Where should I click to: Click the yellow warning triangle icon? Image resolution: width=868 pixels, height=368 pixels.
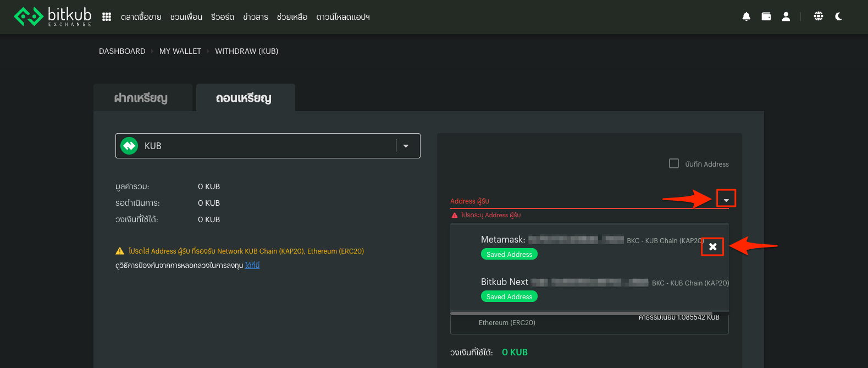pos(120,251)
